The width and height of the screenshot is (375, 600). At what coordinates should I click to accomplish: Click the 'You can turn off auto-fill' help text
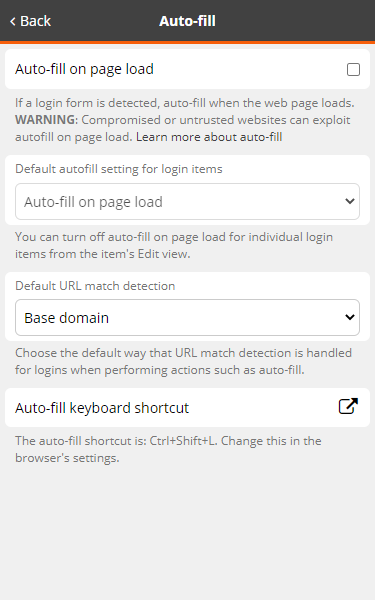pyautogui.click(x=174, y=245)
